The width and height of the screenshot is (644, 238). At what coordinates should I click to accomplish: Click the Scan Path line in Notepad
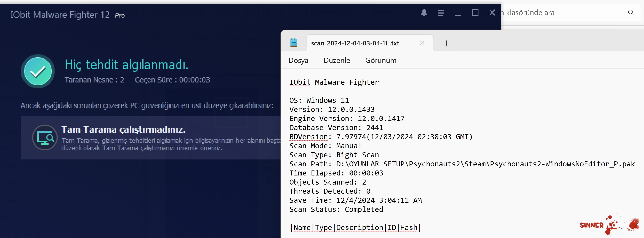pyautogui.click(x=462, y=164)
